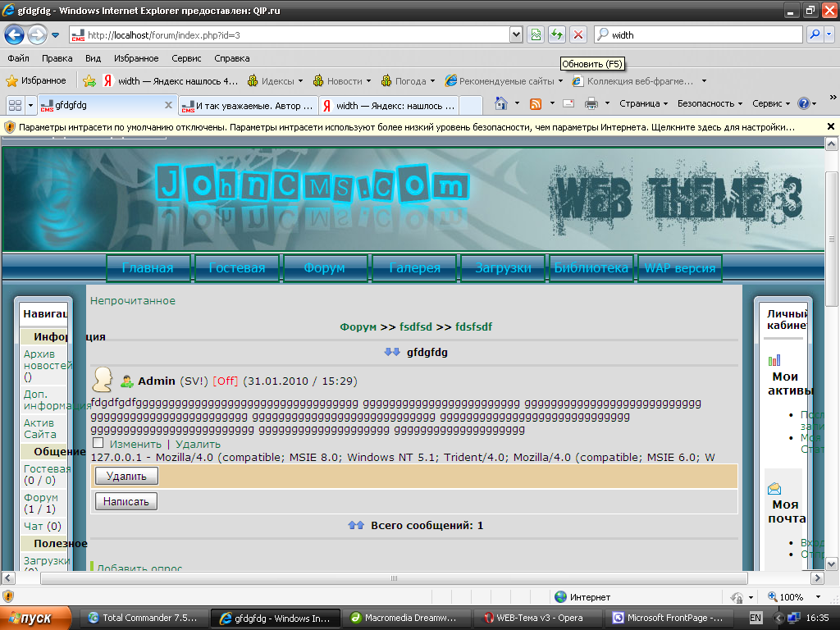Open the Новости favorites dropdown
The height and width of the screenshot is (630, 840).
(x=342, y=81)
